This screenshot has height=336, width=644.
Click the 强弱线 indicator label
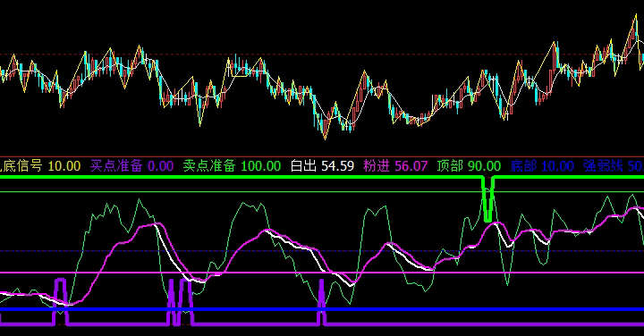(x=604, y=166)
